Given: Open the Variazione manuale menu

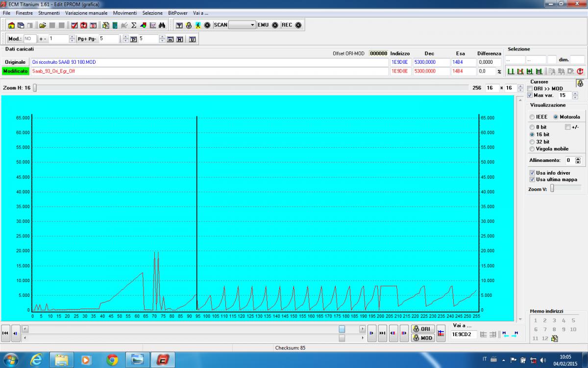Looking at the screenshot, I should tap(86, 13).
